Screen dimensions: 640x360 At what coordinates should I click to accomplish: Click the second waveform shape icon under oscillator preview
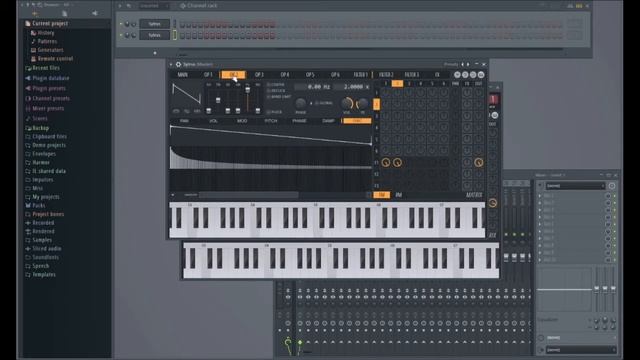(x=187, y=111)
